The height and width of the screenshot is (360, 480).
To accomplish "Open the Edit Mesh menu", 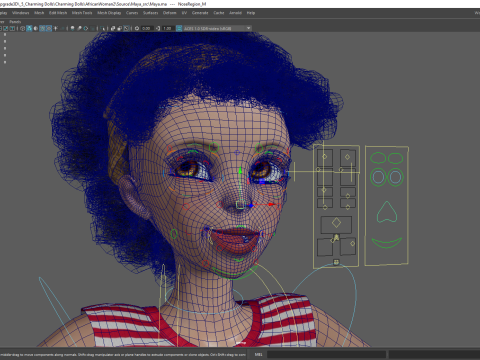I will click(x=58, y=13).
